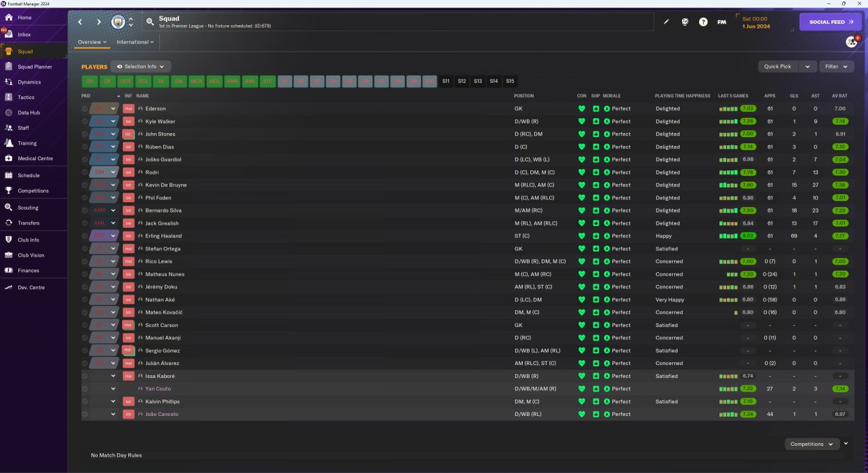Open the Scouting section
This screenshot has height=473, width=868.
click(28, 208)
